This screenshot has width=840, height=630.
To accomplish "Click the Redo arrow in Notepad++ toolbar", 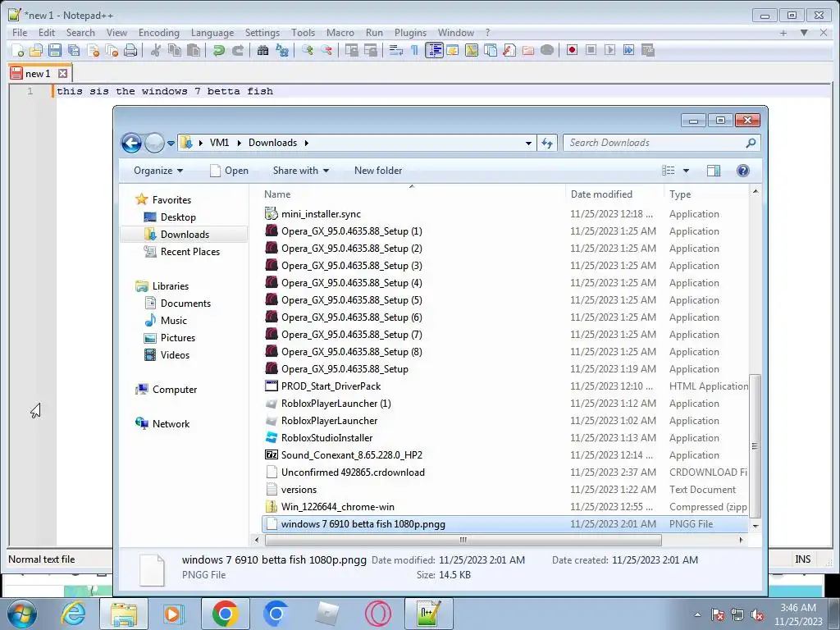I will click(238, 50).
